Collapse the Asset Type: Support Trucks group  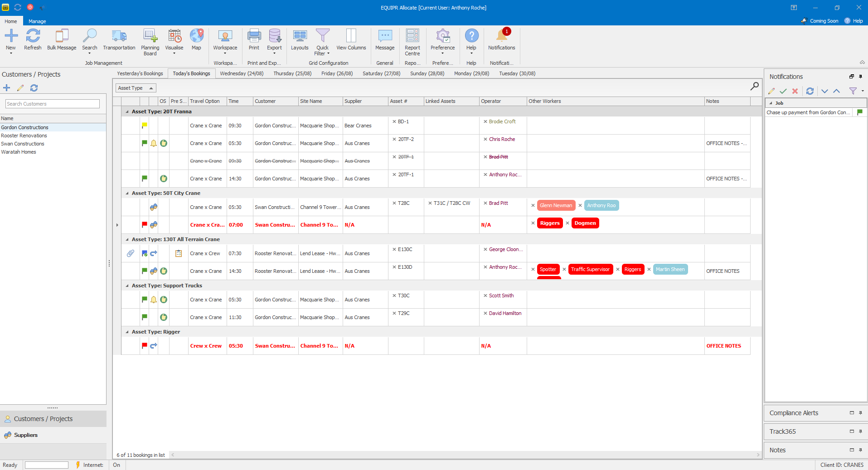(x=127, y=285)
